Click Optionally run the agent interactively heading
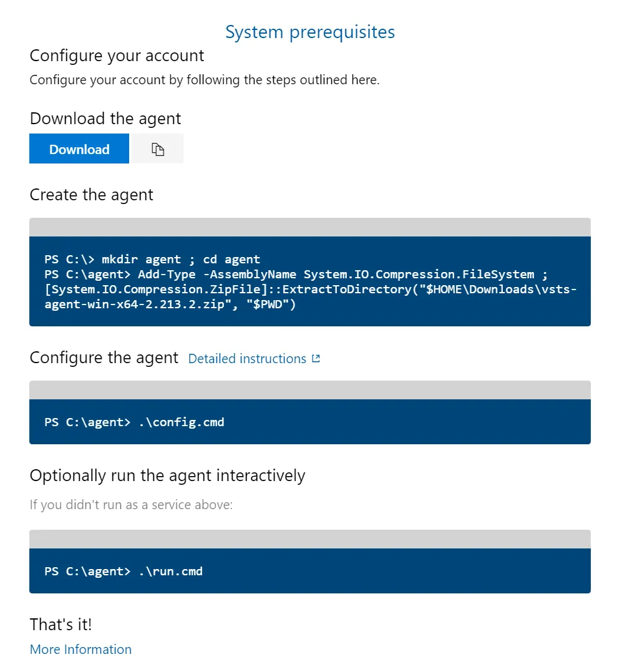This screenshot has height=672, width=617. pyautogui.click(x=167, y=475)
